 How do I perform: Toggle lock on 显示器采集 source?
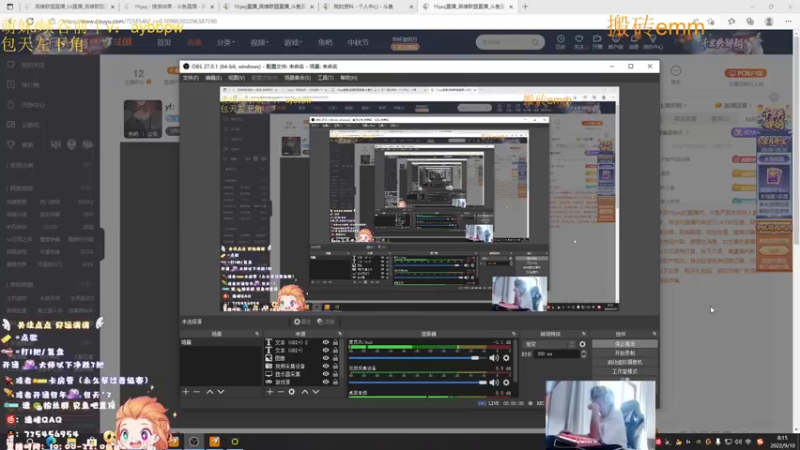[x=335, y=374]
